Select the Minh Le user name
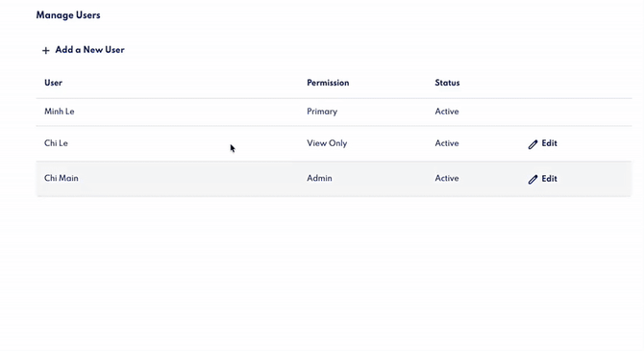This screenshot has width=644, height=351. pyautogui.click(x=60, y=112)
